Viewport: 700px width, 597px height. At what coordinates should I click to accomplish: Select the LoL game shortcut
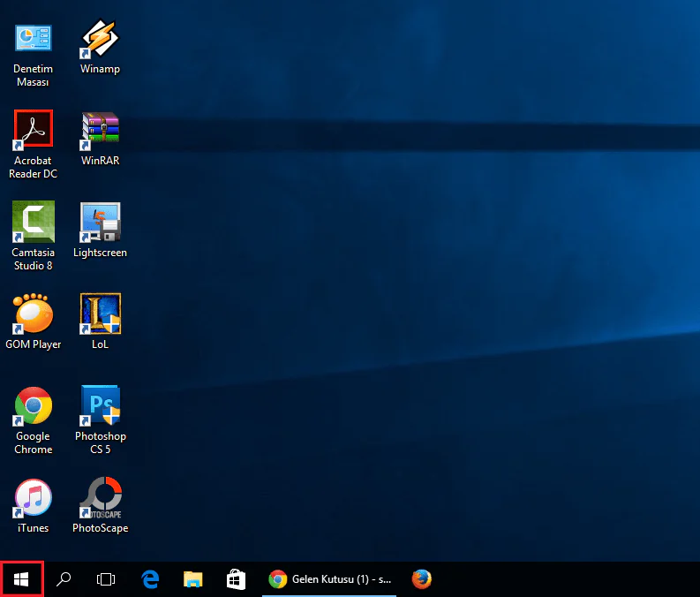[100, 314]
